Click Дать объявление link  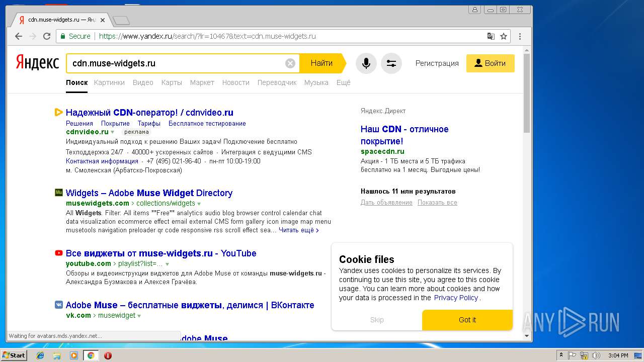[x=386, y=203]
